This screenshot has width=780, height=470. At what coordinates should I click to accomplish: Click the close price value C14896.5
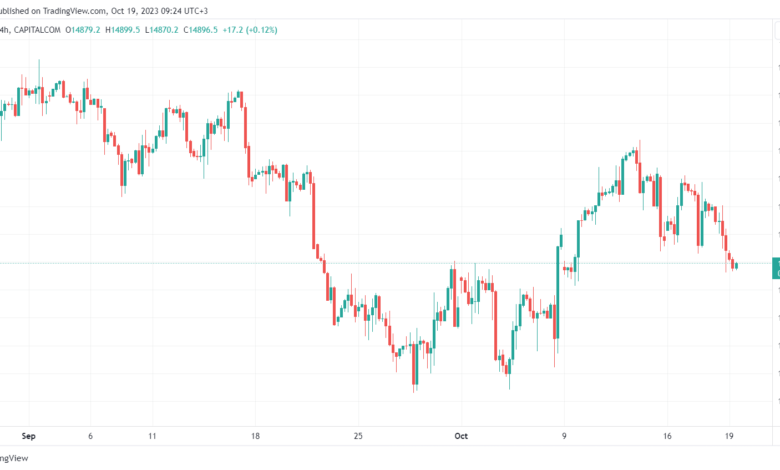click(200, 30)
